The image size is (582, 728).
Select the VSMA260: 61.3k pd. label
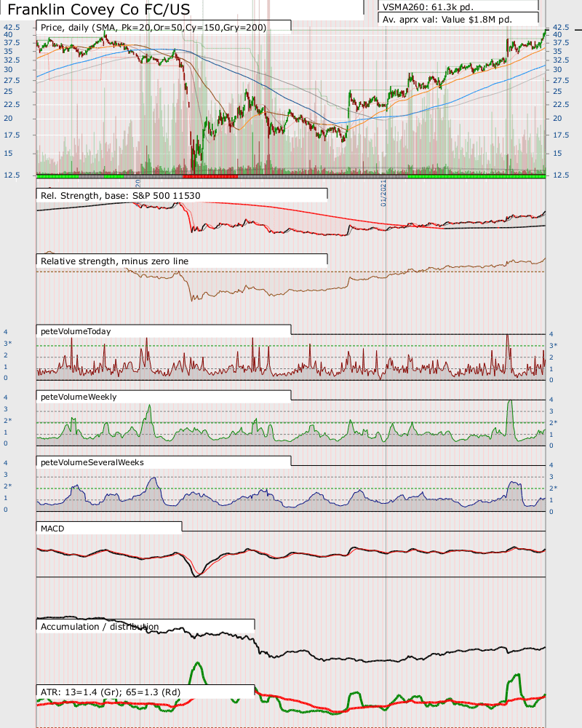428,7
